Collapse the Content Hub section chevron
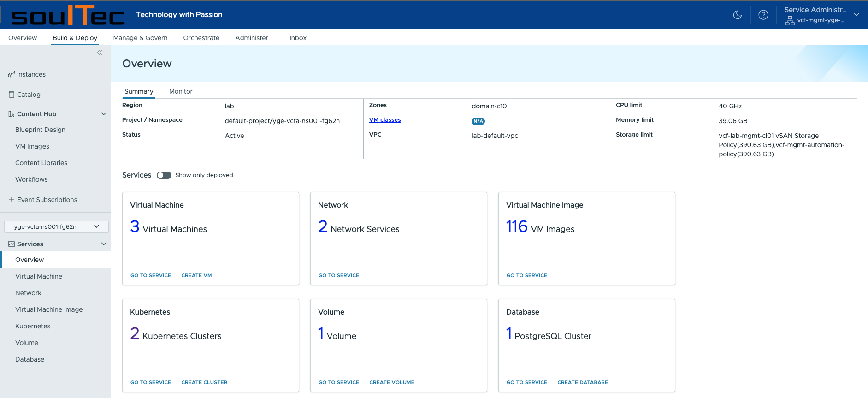868x398 pixels. 104,114
